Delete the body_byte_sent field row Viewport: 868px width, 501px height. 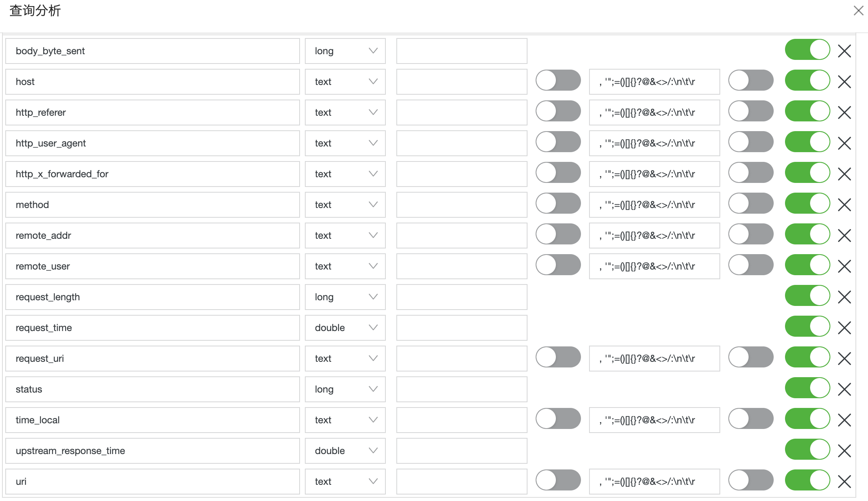tap(844, 51)
